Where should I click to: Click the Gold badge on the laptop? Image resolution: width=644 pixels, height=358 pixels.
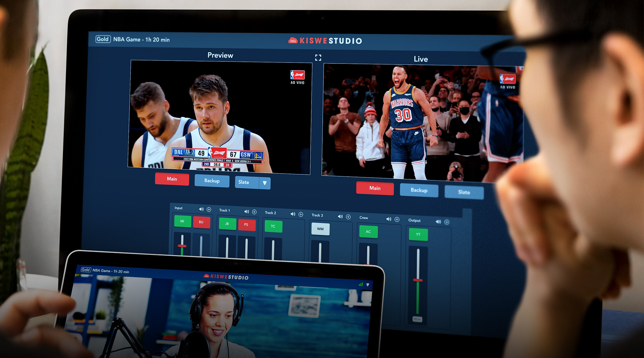86,269
